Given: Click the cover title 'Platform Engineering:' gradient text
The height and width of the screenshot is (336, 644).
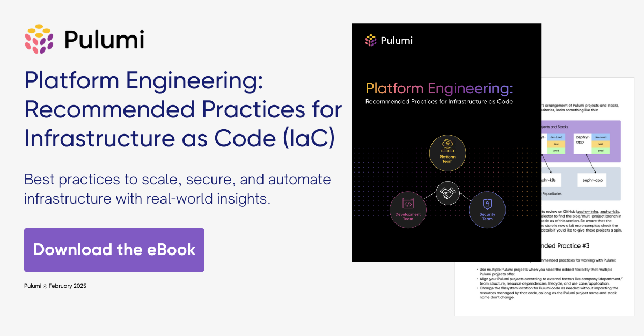Looking at the screenshot, I should tap(439, 87).
